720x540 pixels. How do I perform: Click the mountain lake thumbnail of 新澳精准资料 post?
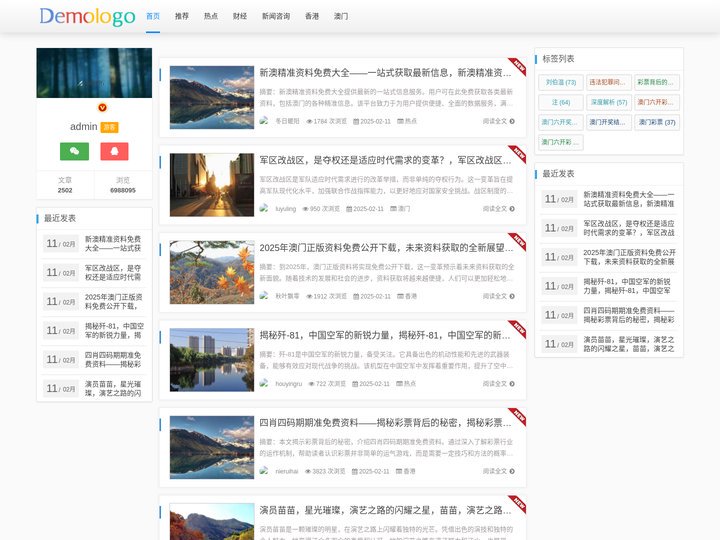pyautogui.click(x=212, y=97)
